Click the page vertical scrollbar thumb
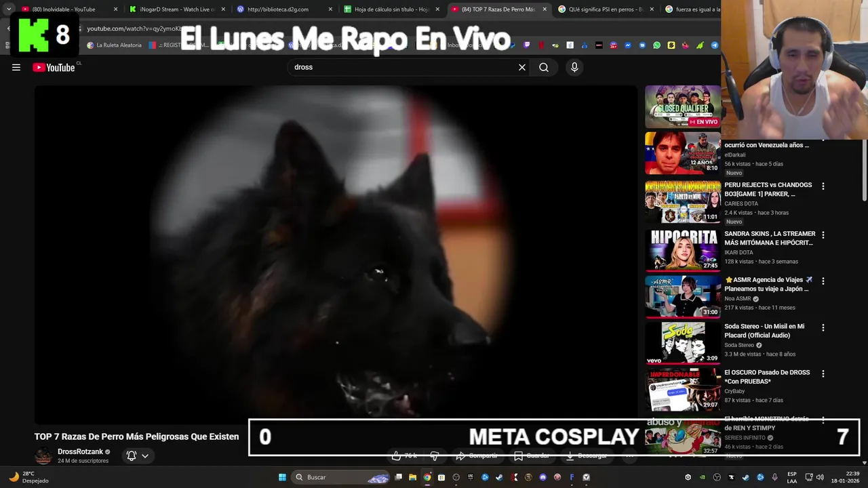Image resolution: width=868 pixels, height=488 pixels. click(864, 170)
